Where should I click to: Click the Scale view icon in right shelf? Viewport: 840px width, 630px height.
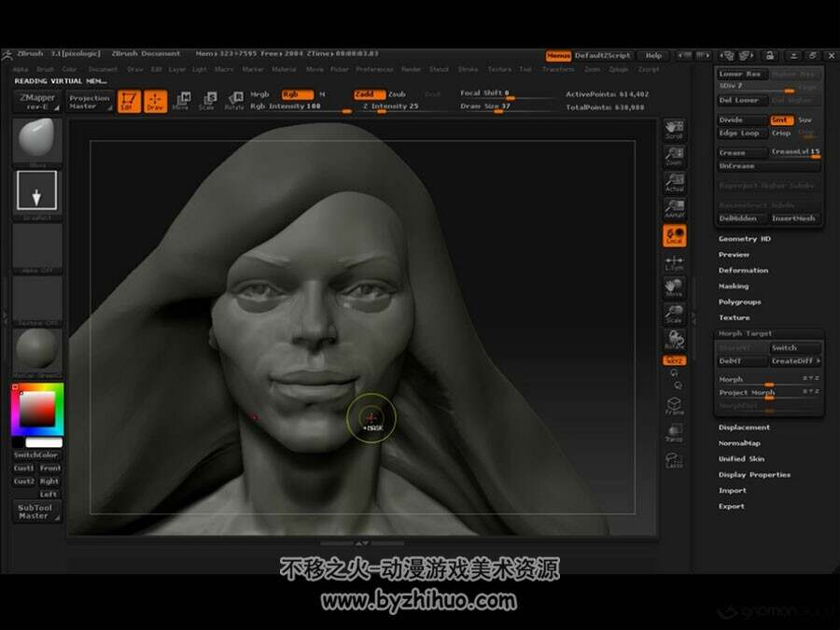pos(674,314)
